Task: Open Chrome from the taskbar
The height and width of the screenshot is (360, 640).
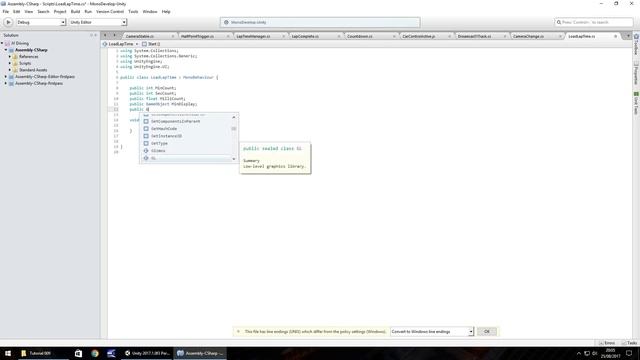Action: tap(95, 353)
